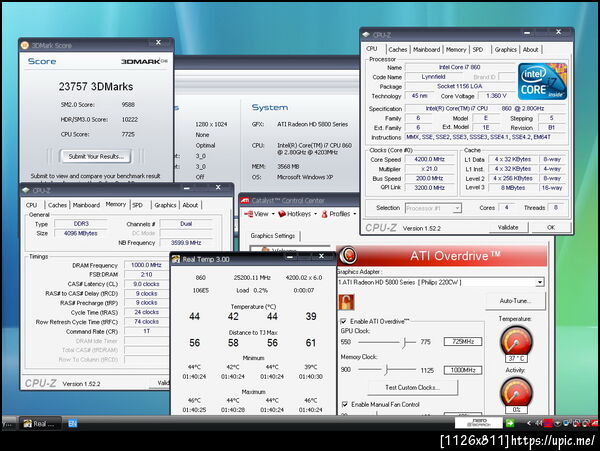The image size is (600, 451).
Task: Click the orange unlock padlock icon
Action: pyautogui.click(x=346, y=302)
